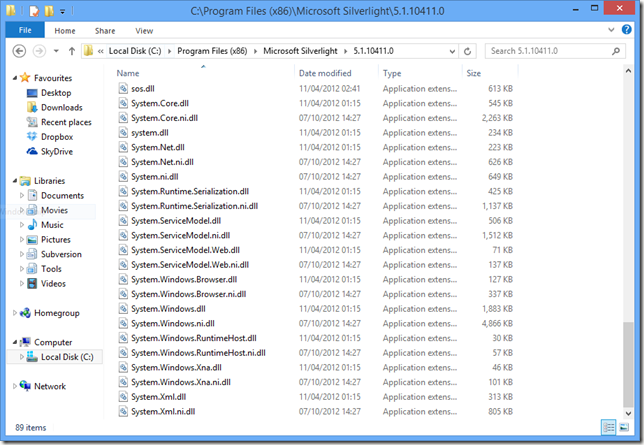Collapse the Favourites group
This screenshot has height=445, width=644.
pyautogui.click(x=15, y=78)
